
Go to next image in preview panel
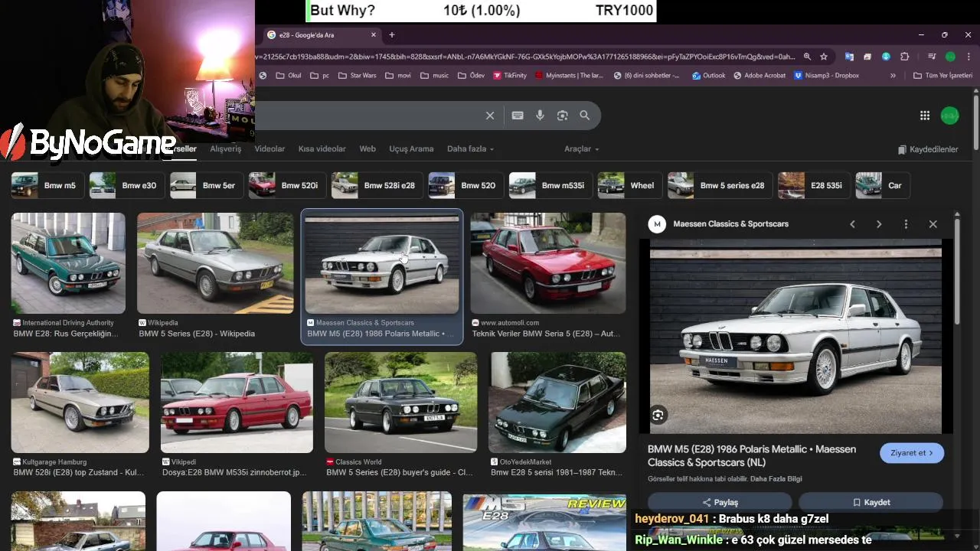[x=879, y=224]
